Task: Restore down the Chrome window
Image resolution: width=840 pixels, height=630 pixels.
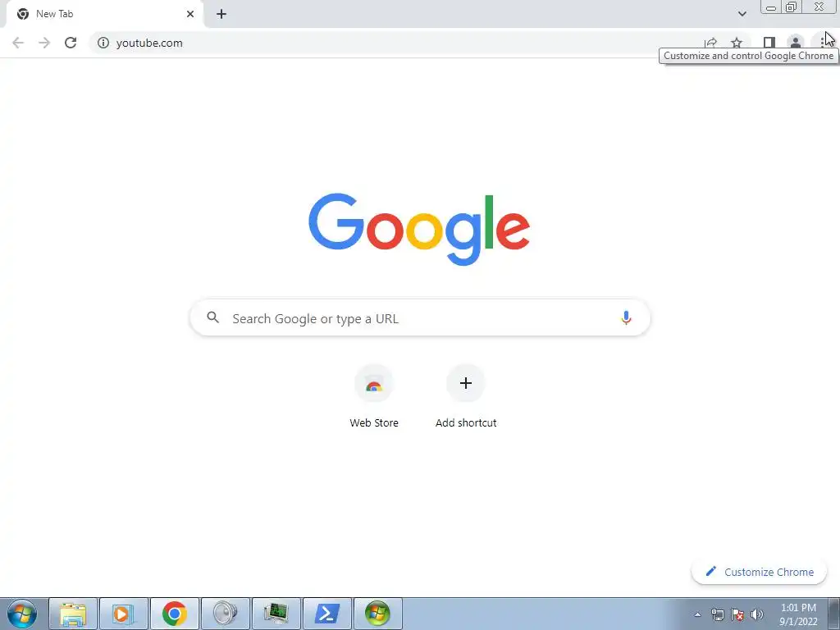Action: [x=792, y=7]
